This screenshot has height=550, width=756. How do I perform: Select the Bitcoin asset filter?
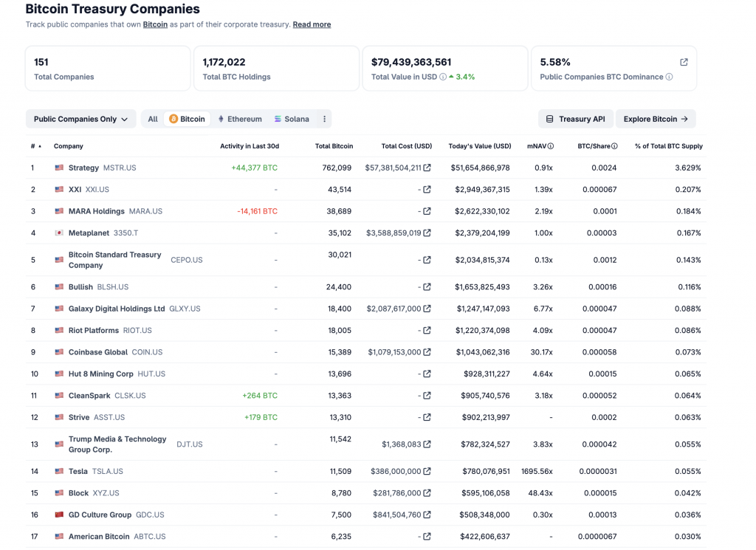[x=187, y=119]
